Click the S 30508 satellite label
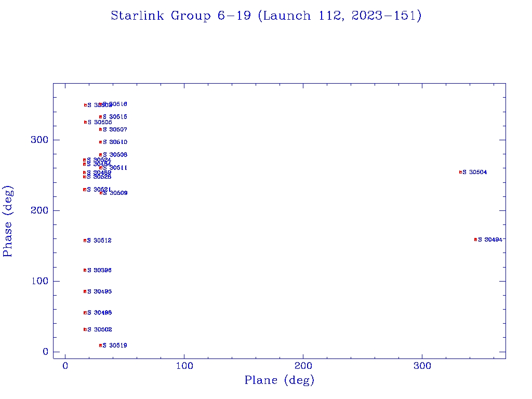Screen dimensions: 532x399 pyautogui.click(x=115, y=155)
